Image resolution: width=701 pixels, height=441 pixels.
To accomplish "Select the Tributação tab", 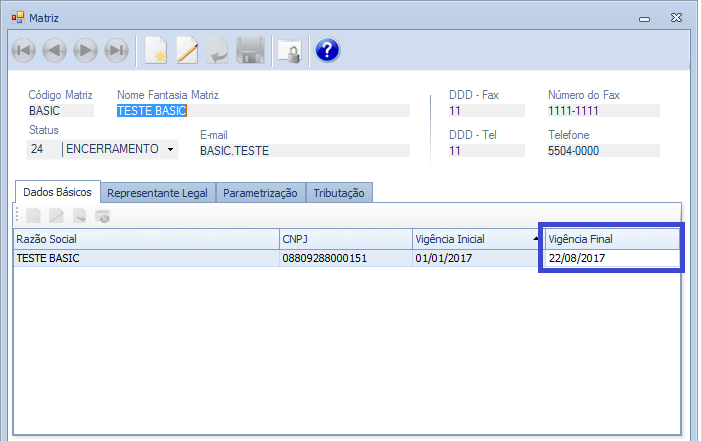I will click(339, 193).
